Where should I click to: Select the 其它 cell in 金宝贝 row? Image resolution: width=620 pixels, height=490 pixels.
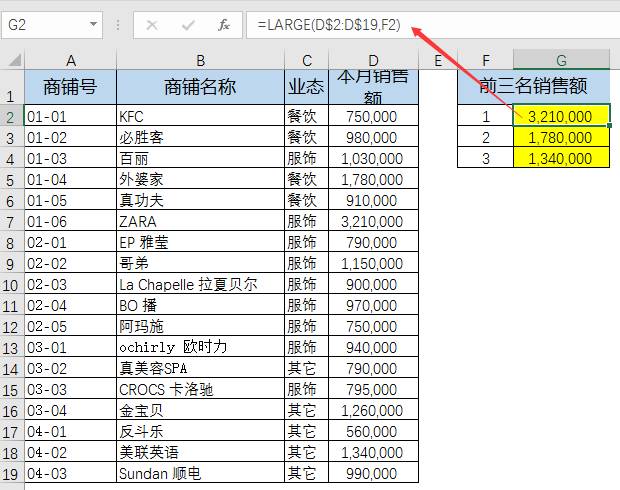pyautogui.click(x=306, y=409)
